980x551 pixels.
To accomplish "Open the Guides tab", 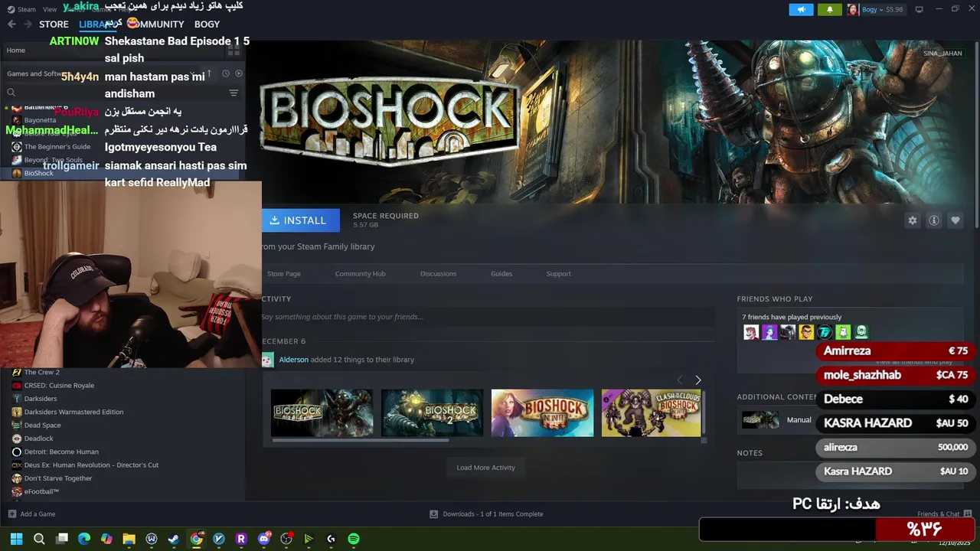I will (x=501, y=274).
